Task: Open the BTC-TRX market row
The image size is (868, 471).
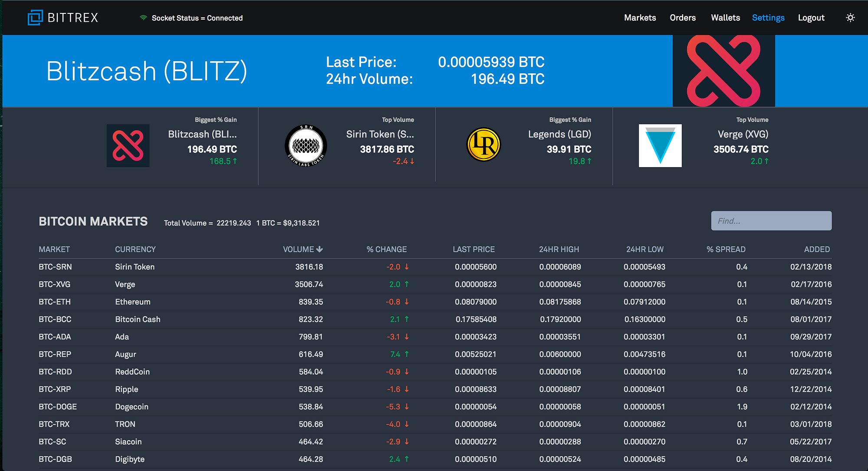Action: [435, 424]
